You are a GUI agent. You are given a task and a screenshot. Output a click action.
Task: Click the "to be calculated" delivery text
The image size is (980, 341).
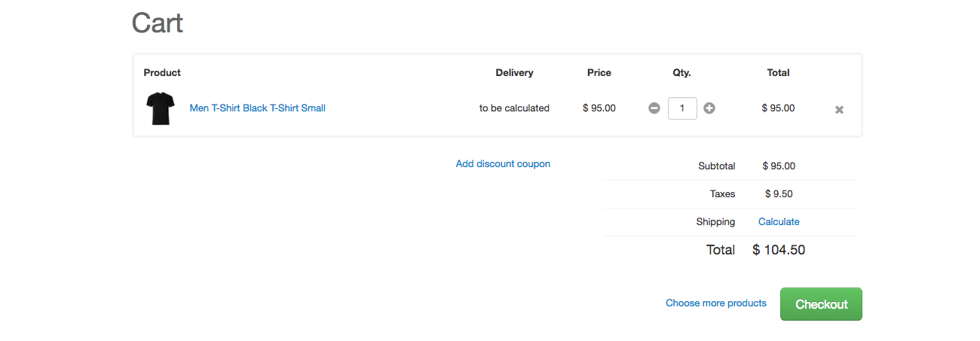pos(514,108)
